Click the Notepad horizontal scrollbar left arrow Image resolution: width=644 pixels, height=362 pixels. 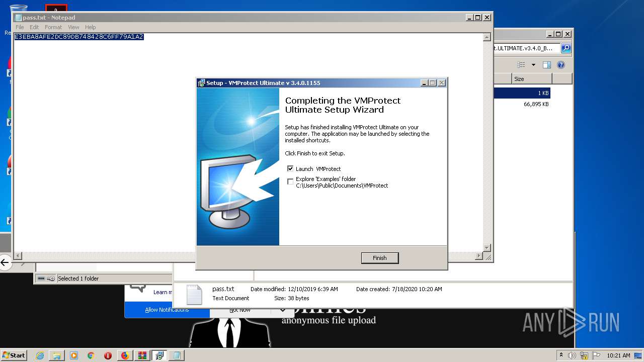point(18,256)
